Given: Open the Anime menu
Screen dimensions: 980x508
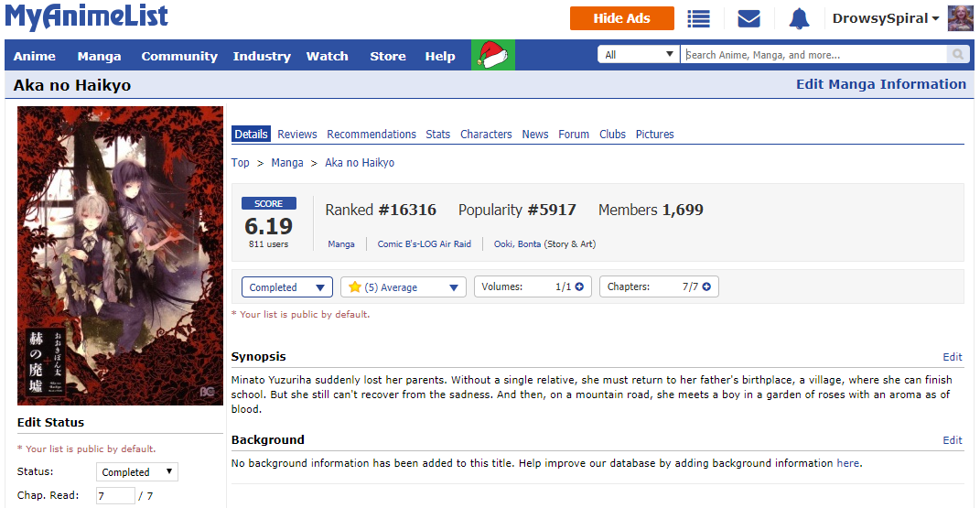Looking at the screenshot, I should (x=35, y=56).
